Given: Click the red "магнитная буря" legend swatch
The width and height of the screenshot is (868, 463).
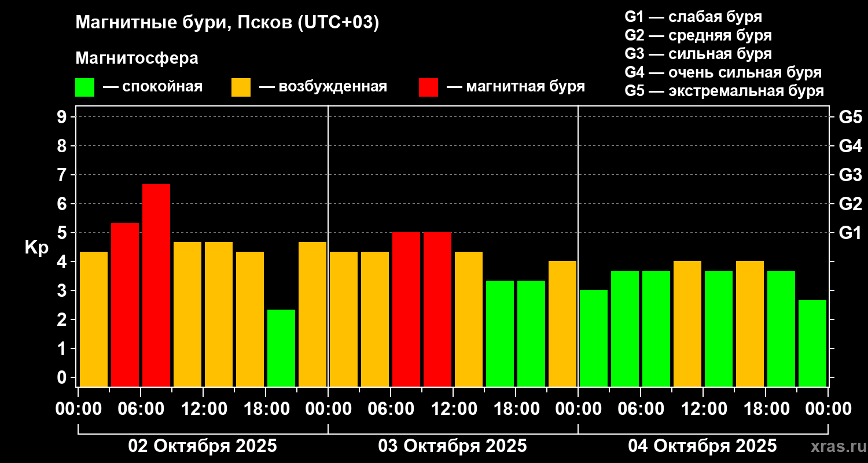Looking at the screenshot, I should (x=428, y=87).
